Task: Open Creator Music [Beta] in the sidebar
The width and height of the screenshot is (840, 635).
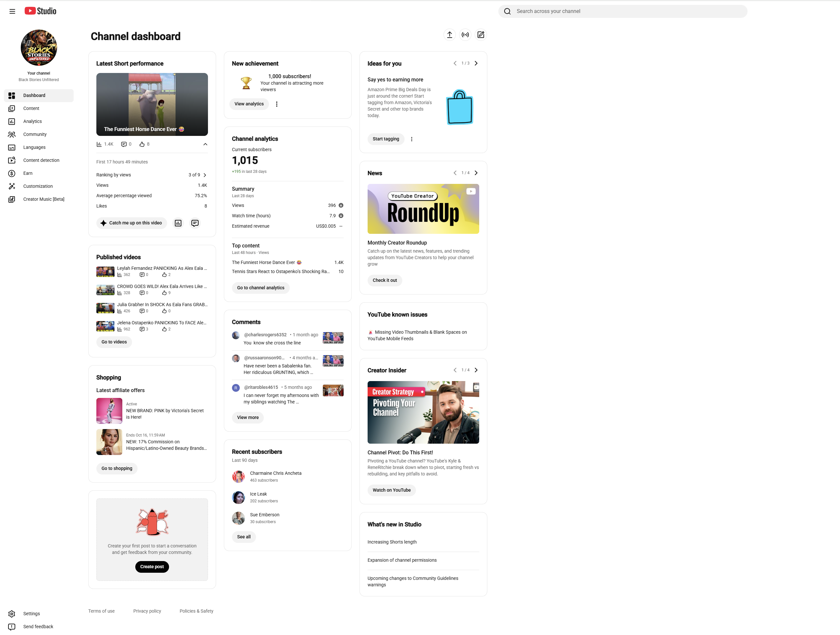Action: (x=39, y=199)
